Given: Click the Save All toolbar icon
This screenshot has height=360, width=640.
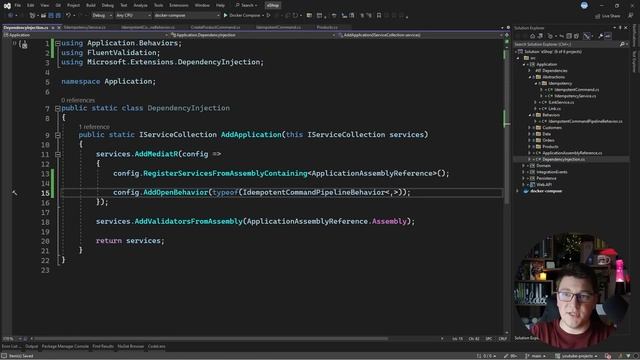Looking at the screenshot, I should click(58, 16).
